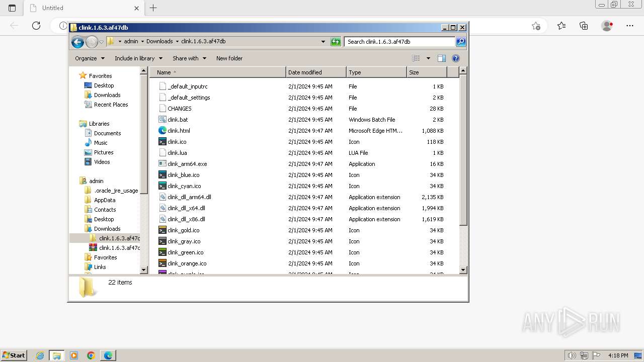Sort files by Name column header

pos(218,72)
